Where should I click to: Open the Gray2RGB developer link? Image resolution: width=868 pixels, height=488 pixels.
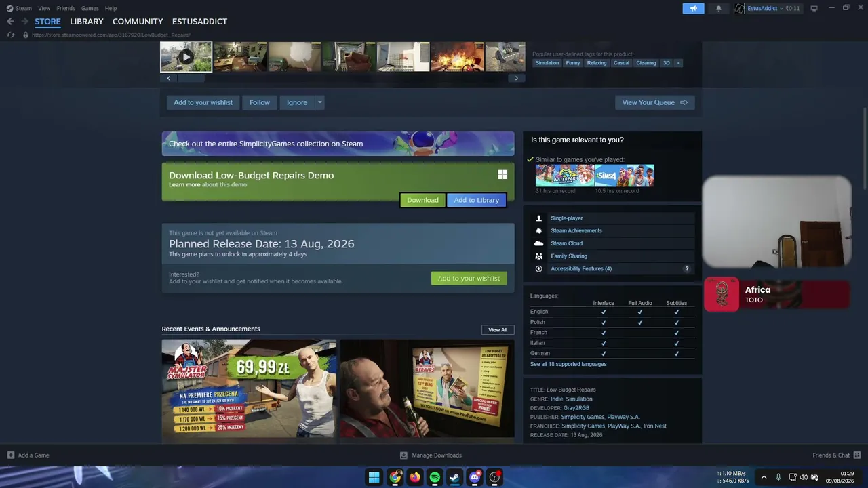[x=576, y=408]
